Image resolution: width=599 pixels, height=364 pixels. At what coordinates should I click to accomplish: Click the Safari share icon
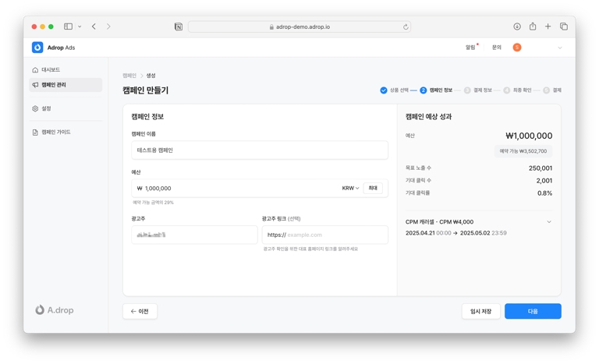533,27
